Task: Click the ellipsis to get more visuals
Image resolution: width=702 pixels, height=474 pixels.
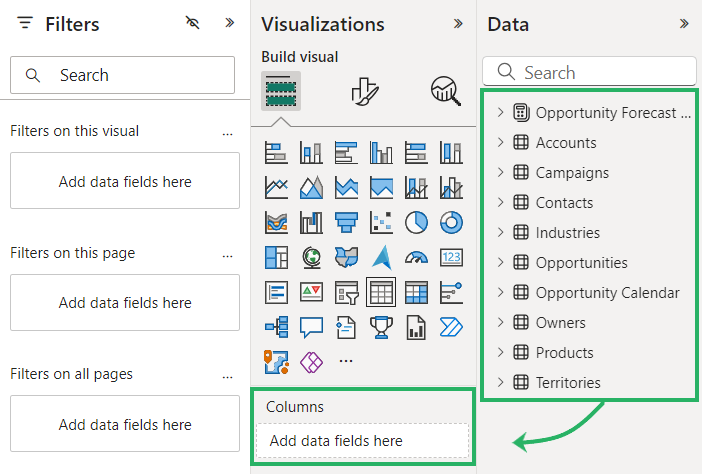Action: tap(346, 360)
